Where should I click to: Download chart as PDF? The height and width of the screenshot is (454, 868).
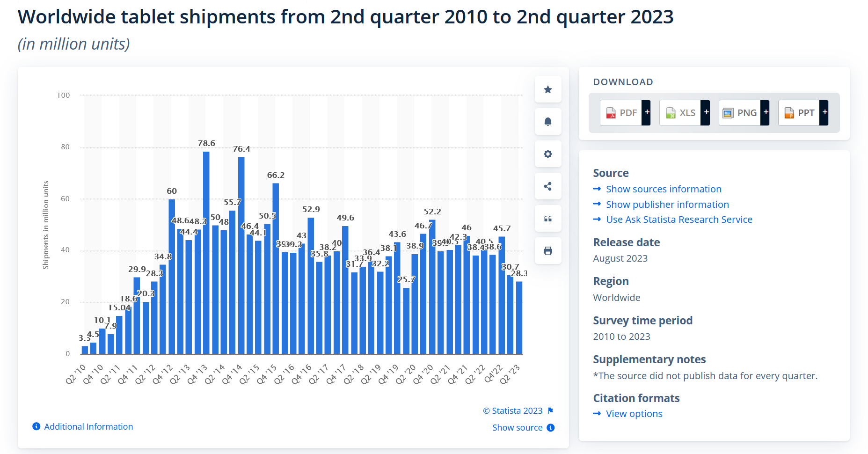click(x=621, y=113)
